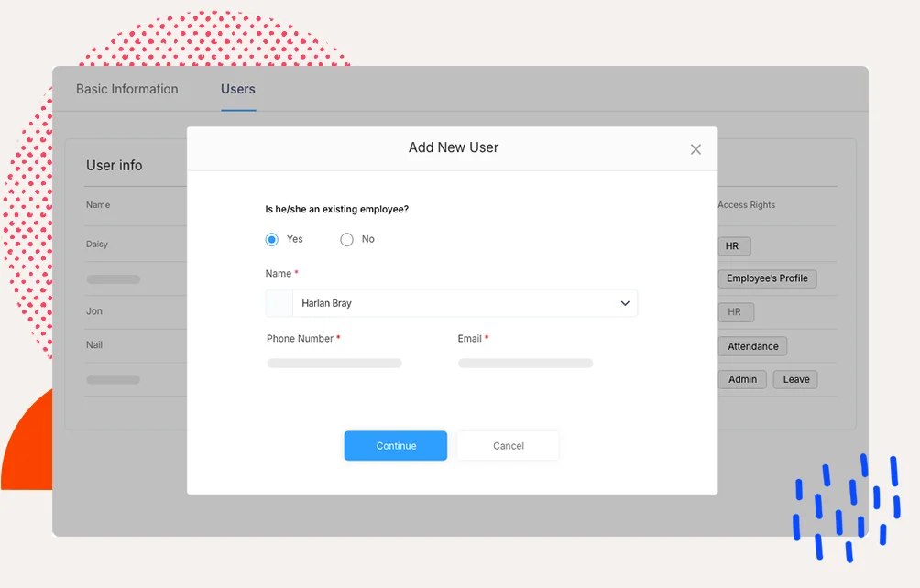Click the Phone Number field
The height and width of the screenshot is (588, 920).
pyautogui.click(x=334, y=364)
